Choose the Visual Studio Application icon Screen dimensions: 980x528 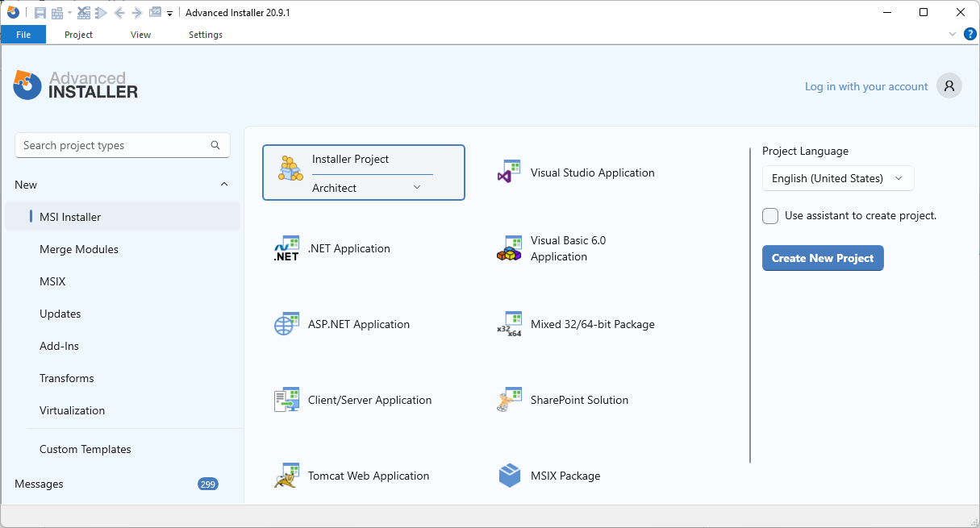pos(509,173)
